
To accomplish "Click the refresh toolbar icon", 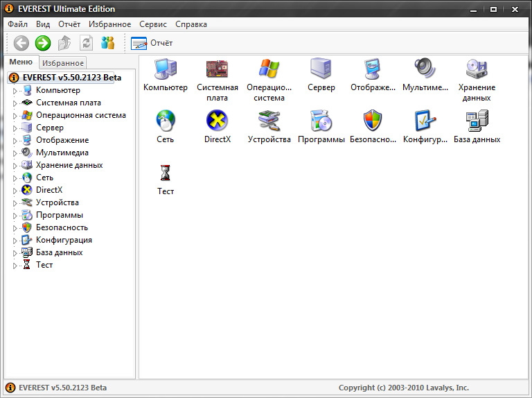I will point(86,43).
